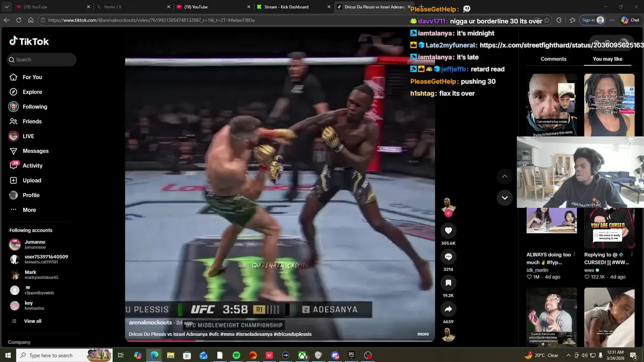Click the browser back arrow
The width and height of the screenshot is (644, 362).
7,20
